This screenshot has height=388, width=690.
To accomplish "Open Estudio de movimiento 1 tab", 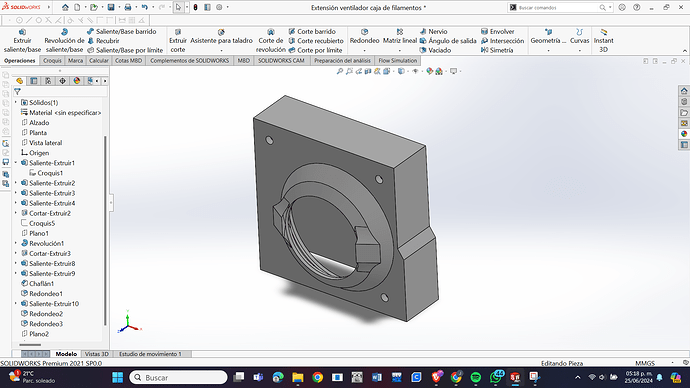I will 150,354.
